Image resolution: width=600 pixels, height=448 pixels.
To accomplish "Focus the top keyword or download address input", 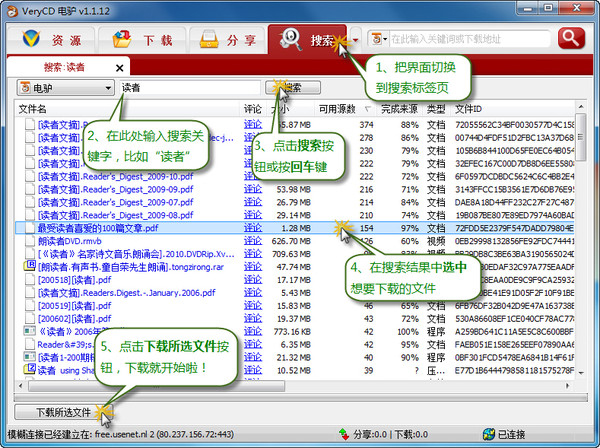I will tap(469, 39).
